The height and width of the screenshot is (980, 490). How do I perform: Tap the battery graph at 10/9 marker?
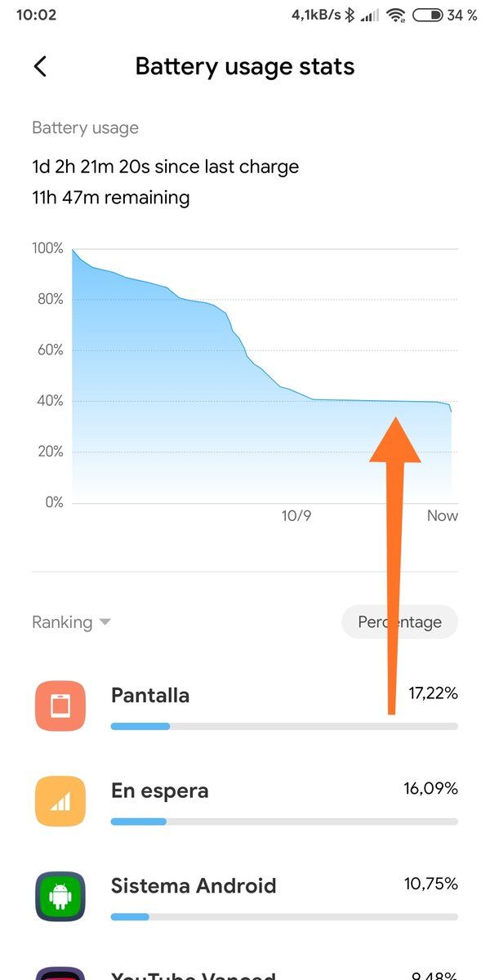pyautogui.click(x=296, y=515)
